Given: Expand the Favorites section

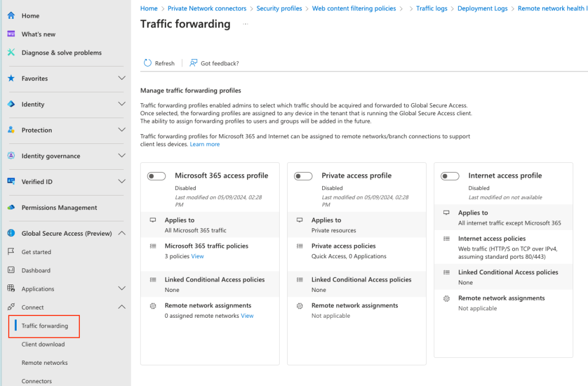Looking at the screenshot, I should (121, 78).
